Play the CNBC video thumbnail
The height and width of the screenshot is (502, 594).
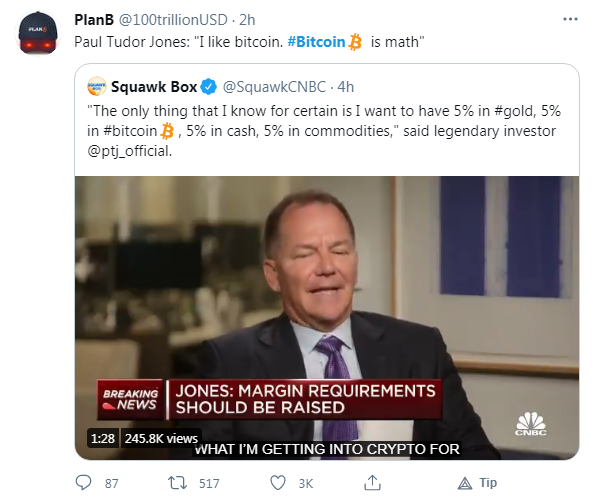click(x=327, y=317)
